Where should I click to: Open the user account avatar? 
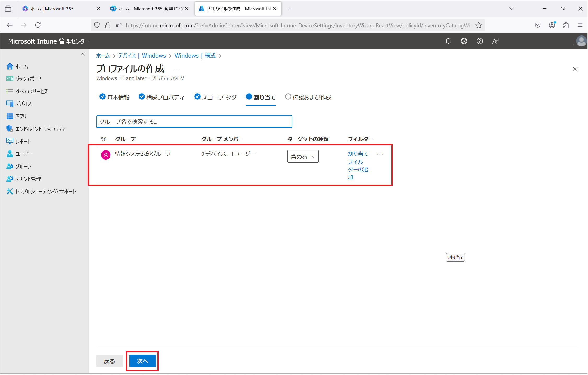coord(581,41)
